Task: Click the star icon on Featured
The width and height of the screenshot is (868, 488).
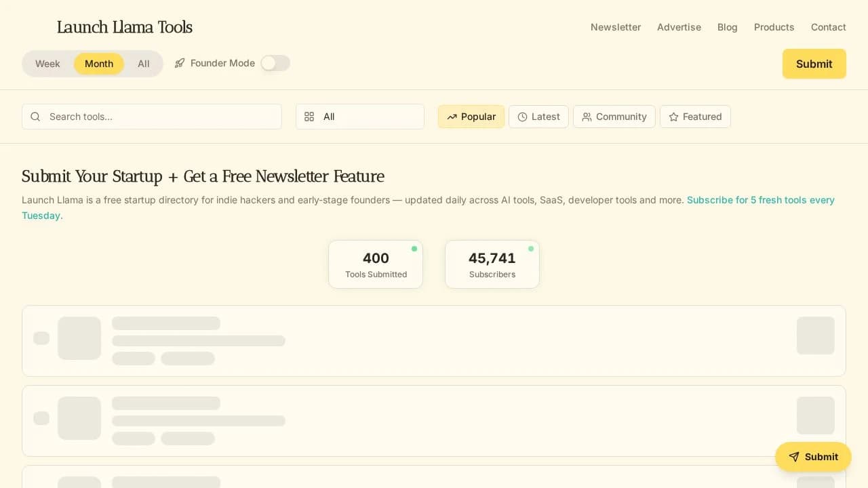Action: tap(673, 117)
